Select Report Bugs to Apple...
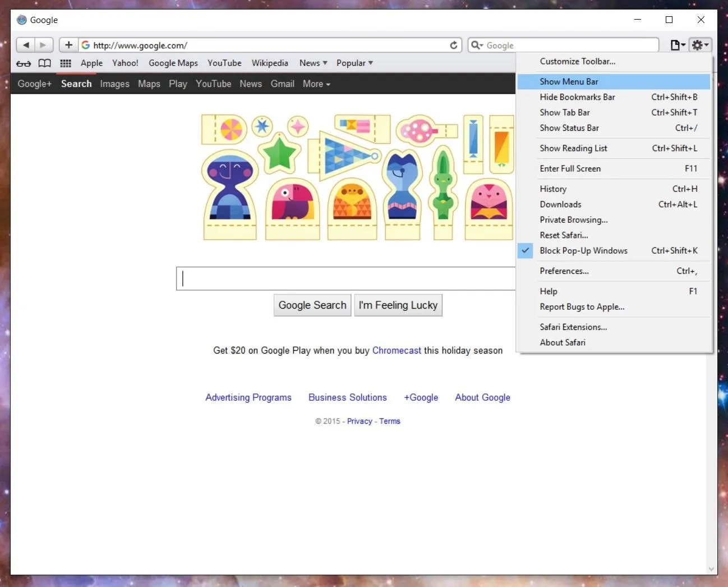The height and width of the screenshot is (587, 728). coord(614,307)
